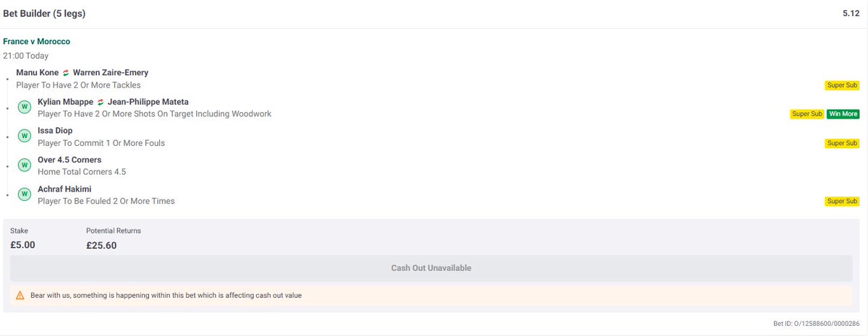The height and width of the screenshot is (336, 868).
Task: Select the Achraf Hakimi leg title
Action: pyautogui.click(x=64, y=189)
